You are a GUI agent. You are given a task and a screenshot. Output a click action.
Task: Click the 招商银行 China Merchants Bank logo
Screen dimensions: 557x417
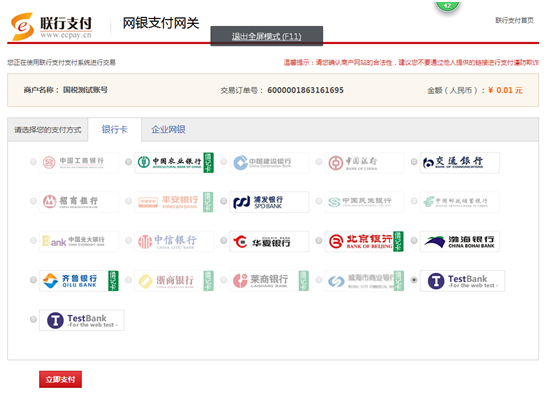click(x=79, y=202)
